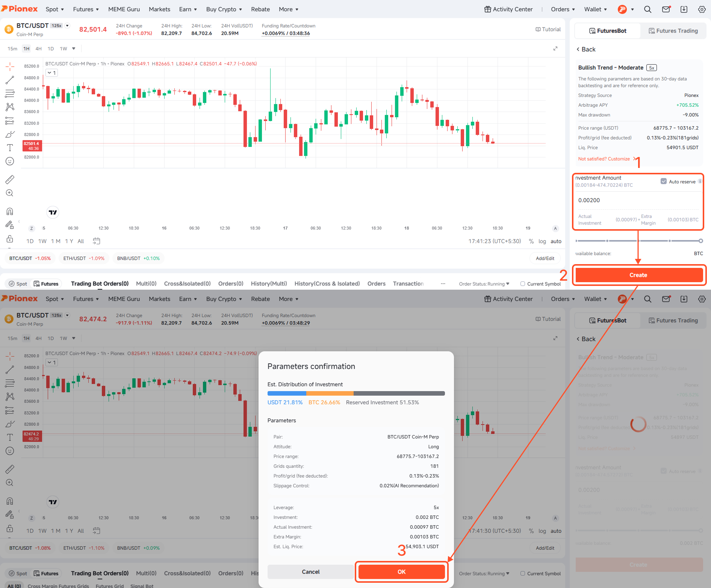
Task: Click the TradingView logo on the upper chart
Action: 53,212
